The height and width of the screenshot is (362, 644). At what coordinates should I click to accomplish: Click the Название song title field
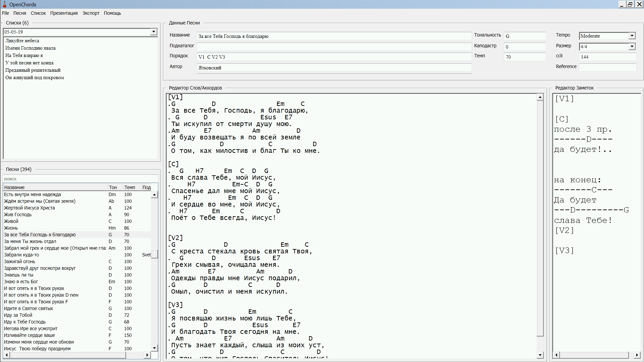[x=334, y=36]
